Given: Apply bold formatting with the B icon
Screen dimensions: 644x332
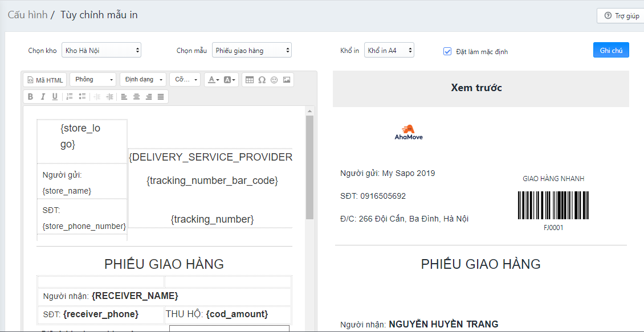Looking at the screenshot, I should (30, 96).
